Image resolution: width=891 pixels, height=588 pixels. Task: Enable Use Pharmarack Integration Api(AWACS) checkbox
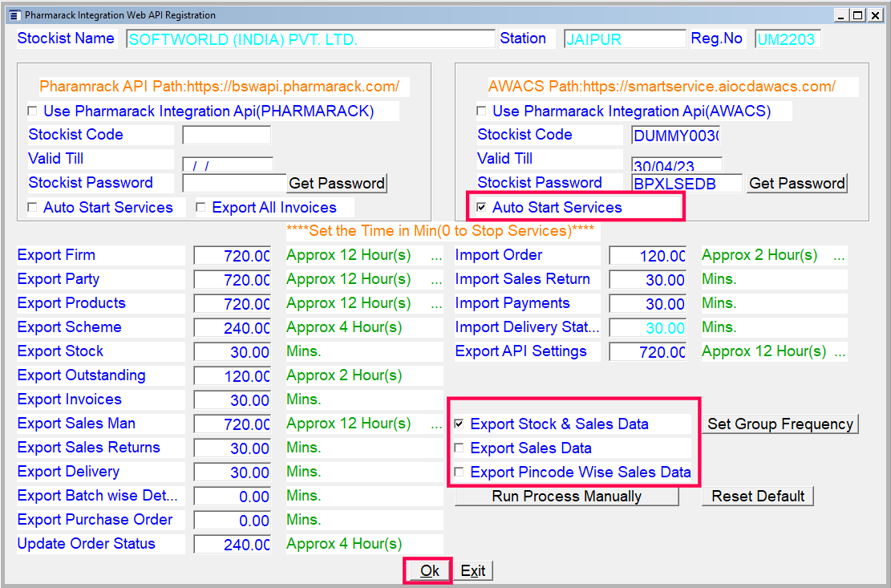tap(481, 111)
